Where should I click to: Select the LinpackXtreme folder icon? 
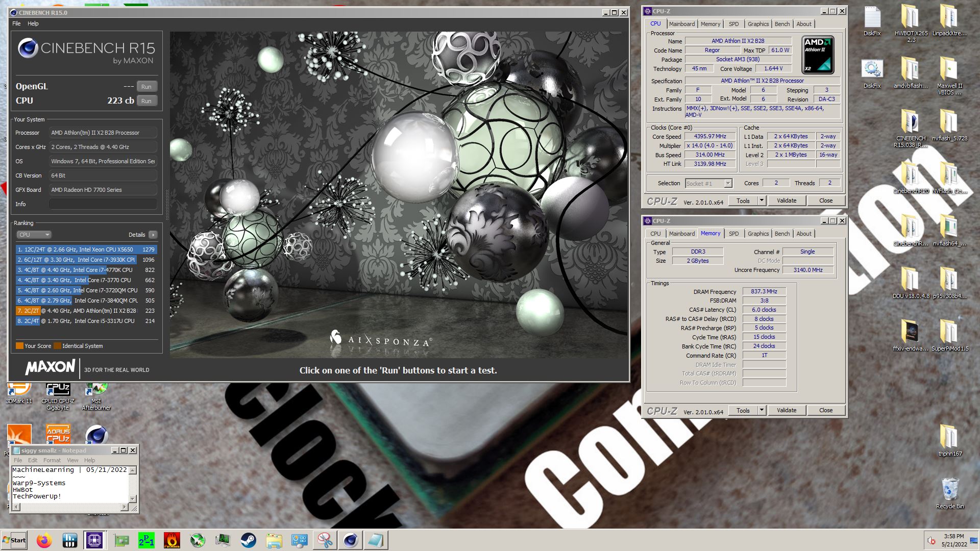point(949,20)
